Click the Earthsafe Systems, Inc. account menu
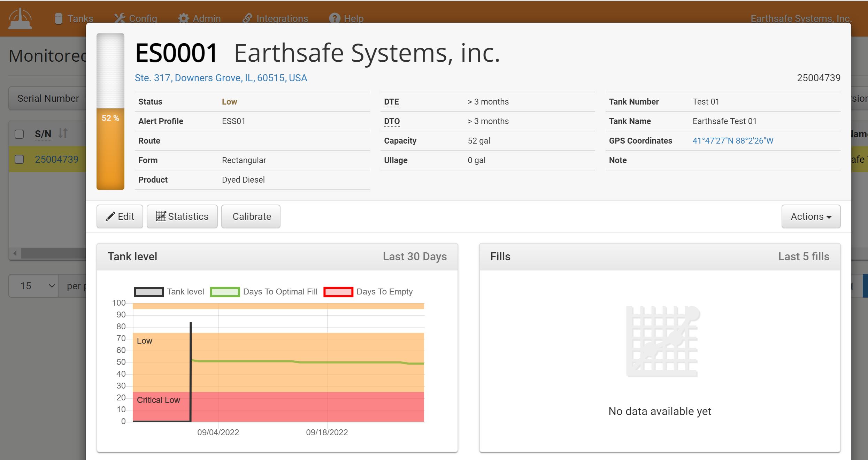 tap(801, 18)
